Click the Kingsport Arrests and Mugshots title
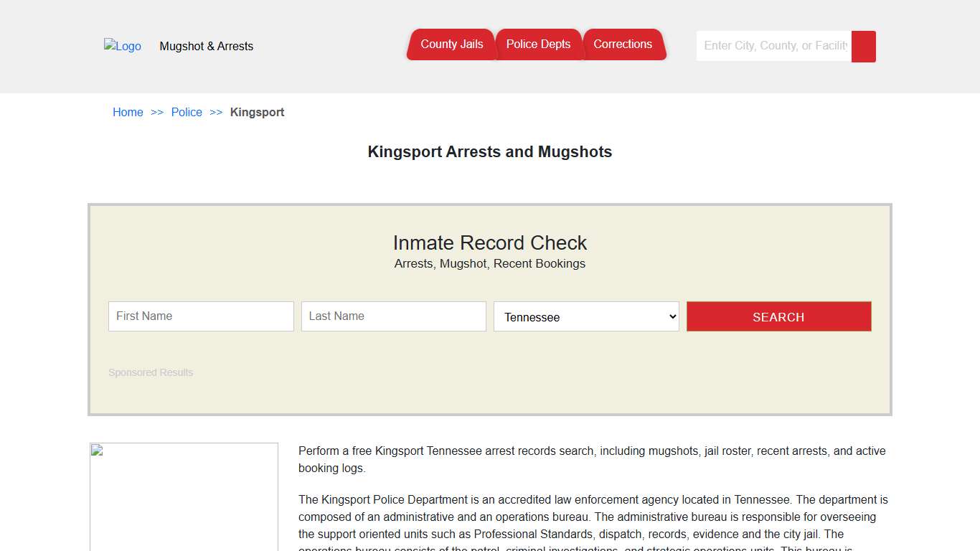Viewport: 980px width, 551px height. [x=490, y=151]
